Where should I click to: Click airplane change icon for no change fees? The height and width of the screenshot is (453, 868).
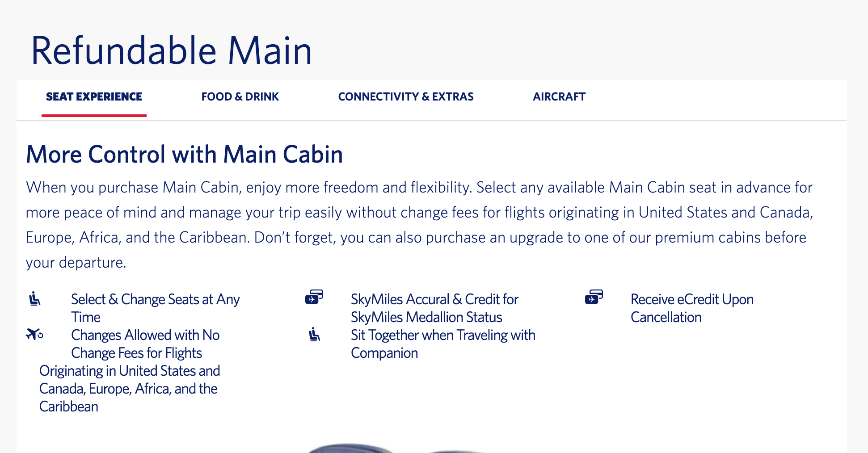34,334
